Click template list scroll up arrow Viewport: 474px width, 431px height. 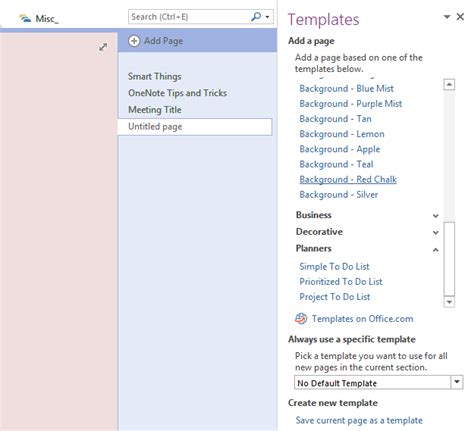tap(449, 84)
